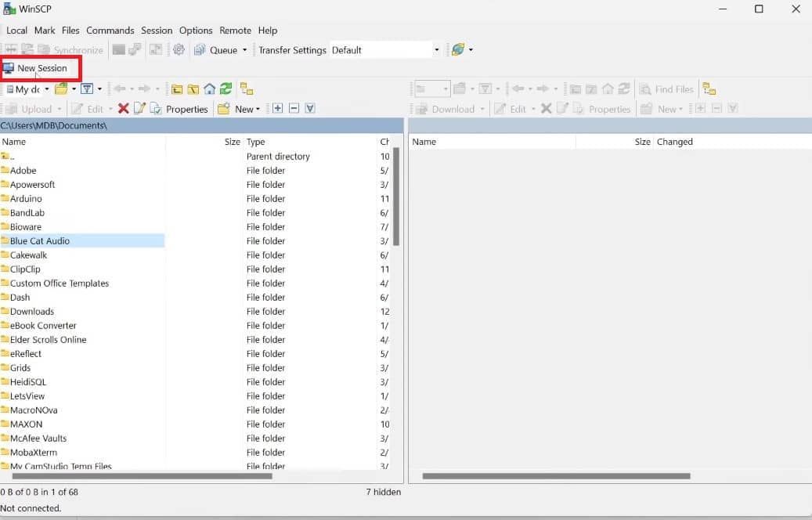
Task: Select the Downloads folder in file list
Action: point(31,312)
